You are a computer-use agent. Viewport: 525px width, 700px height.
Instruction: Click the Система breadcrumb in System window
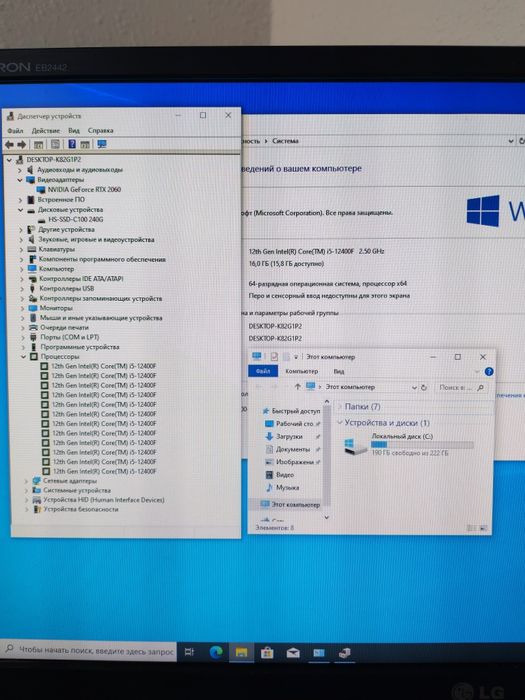click(x=285, y=141)
